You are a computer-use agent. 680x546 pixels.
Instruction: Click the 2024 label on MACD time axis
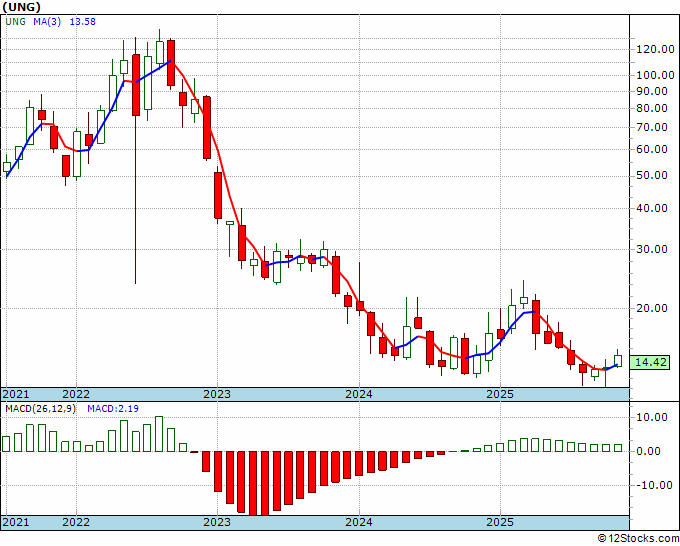359,522
